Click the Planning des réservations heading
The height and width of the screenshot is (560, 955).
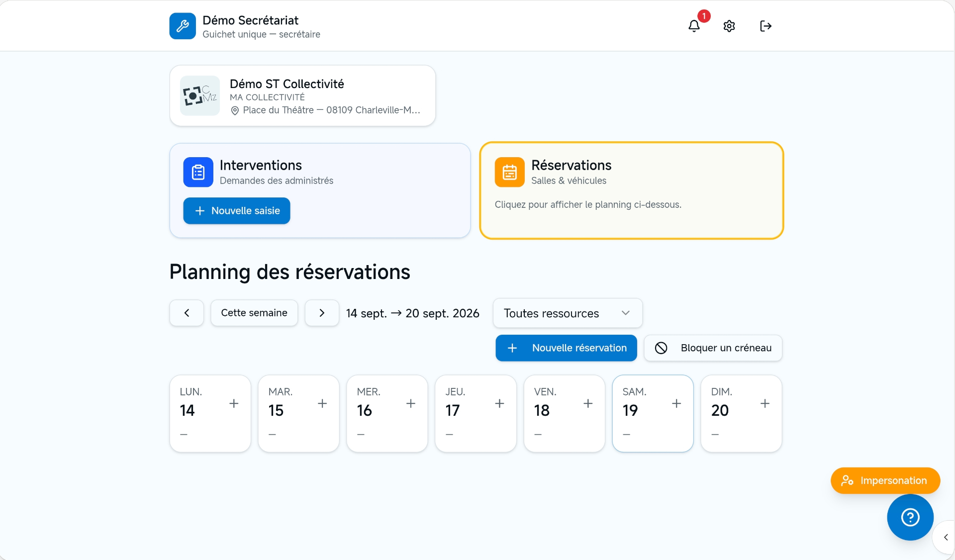pos(290,272)
